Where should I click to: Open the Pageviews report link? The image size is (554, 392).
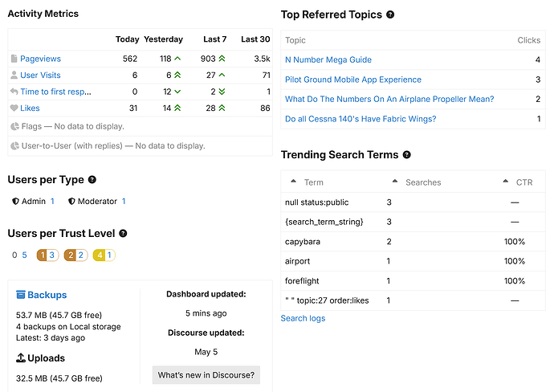click(x=40, y=59)
